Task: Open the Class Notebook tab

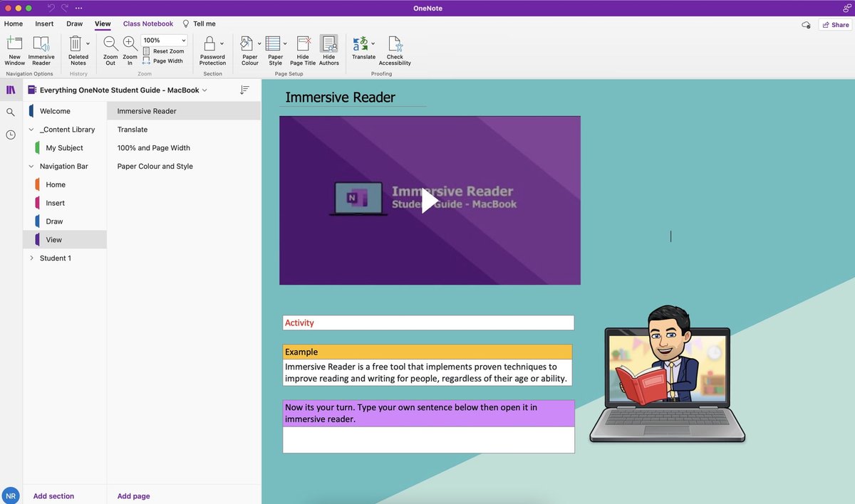Action: click(x=148, y=23)
